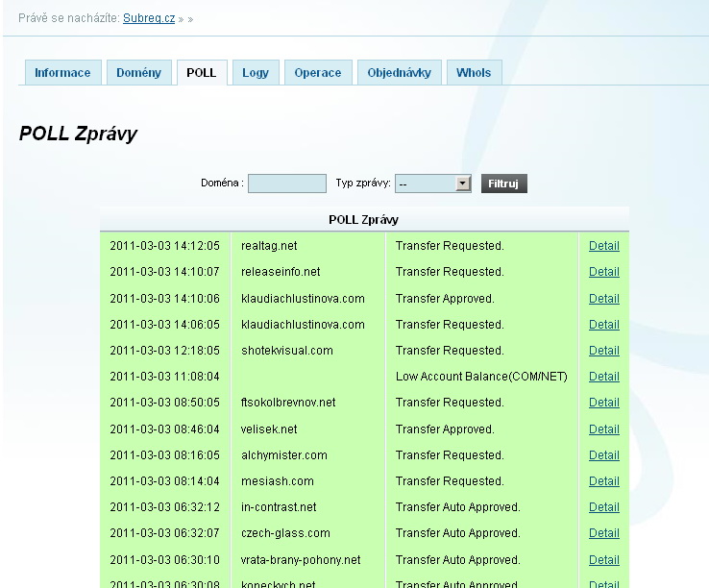The image size is (709, 588).
Task: Open the Logy tab
Action: click(x=256, y=73)
